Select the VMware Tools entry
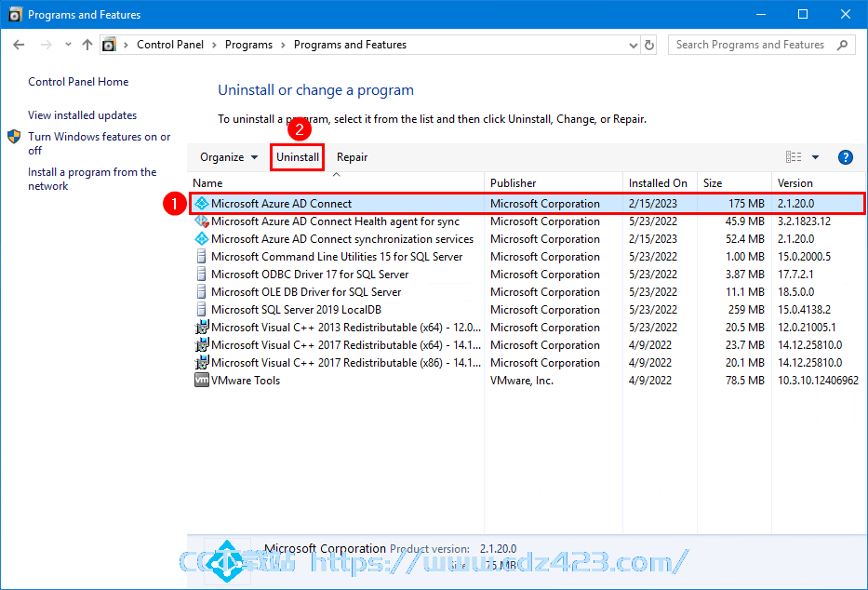 (527, 381)
